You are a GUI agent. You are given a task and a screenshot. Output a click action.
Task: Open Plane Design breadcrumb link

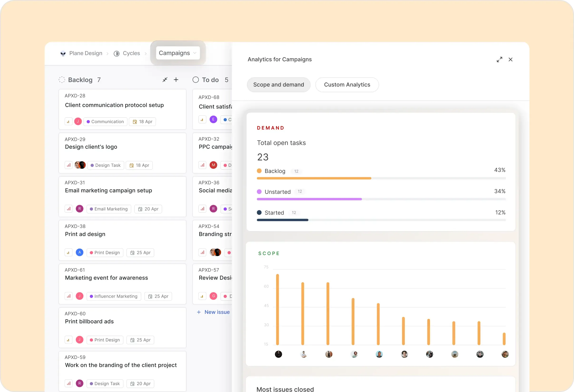[86, 53]
